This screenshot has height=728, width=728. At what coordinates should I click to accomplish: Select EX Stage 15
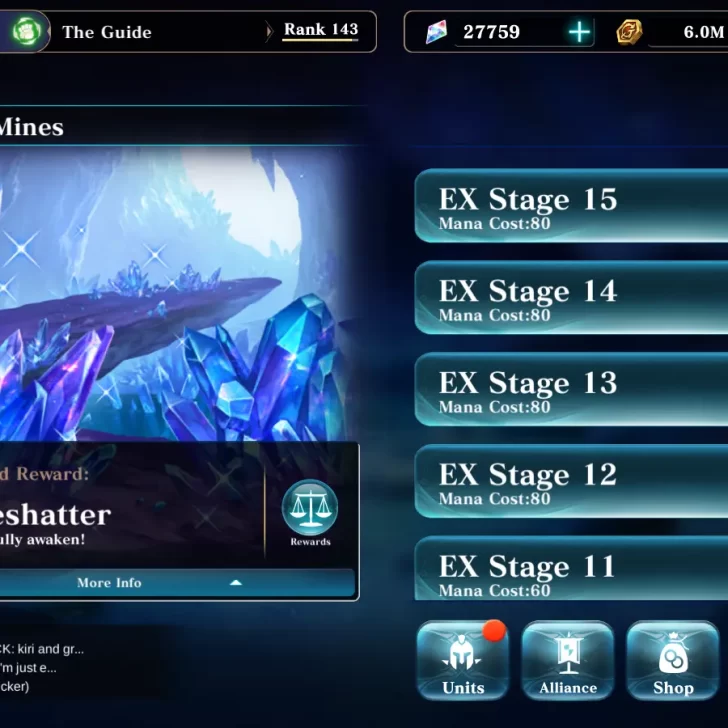pyautogui.click(x=571, y=206)
